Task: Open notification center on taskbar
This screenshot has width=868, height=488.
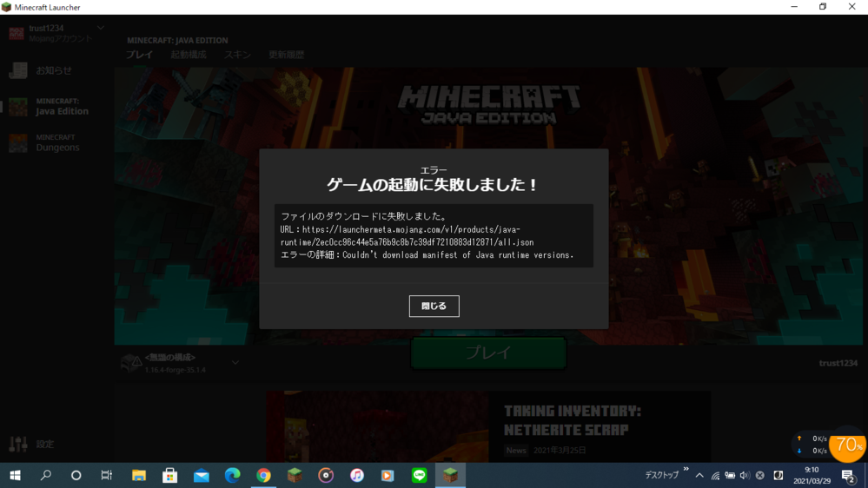Action: coord(848,475)
